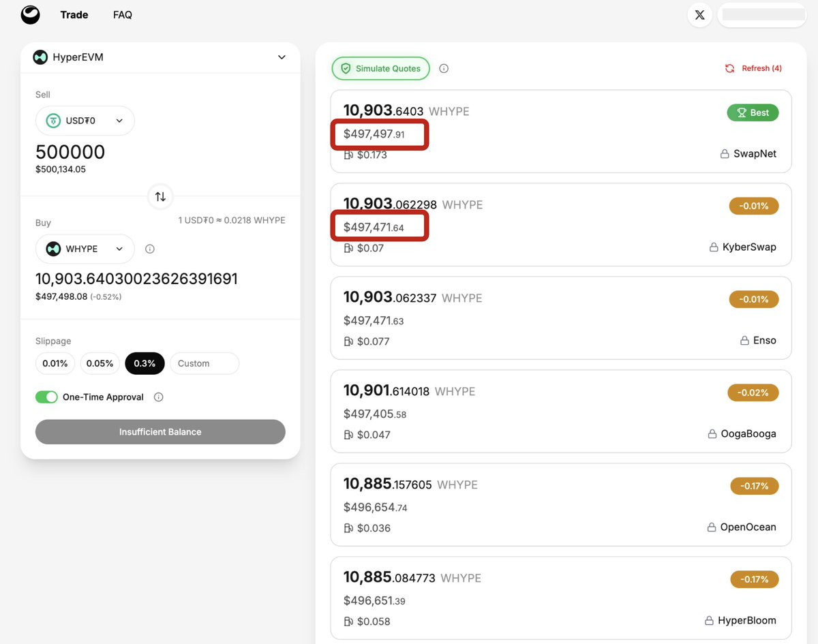The image size is (818, 644).
Task: Select 0.01% slippage option
Action: pyautogui.click(x=55, y=363)
